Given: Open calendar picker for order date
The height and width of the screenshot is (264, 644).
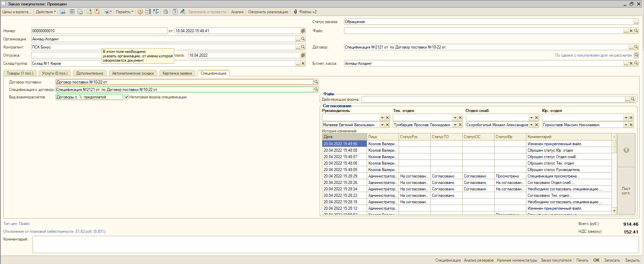Looking at the screenshot, I should pos(303,31).
